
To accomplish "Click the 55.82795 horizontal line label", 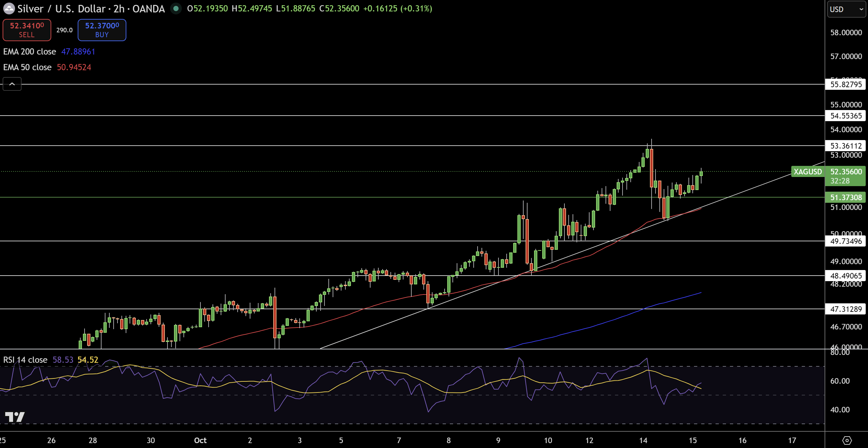I will point(845,84).
